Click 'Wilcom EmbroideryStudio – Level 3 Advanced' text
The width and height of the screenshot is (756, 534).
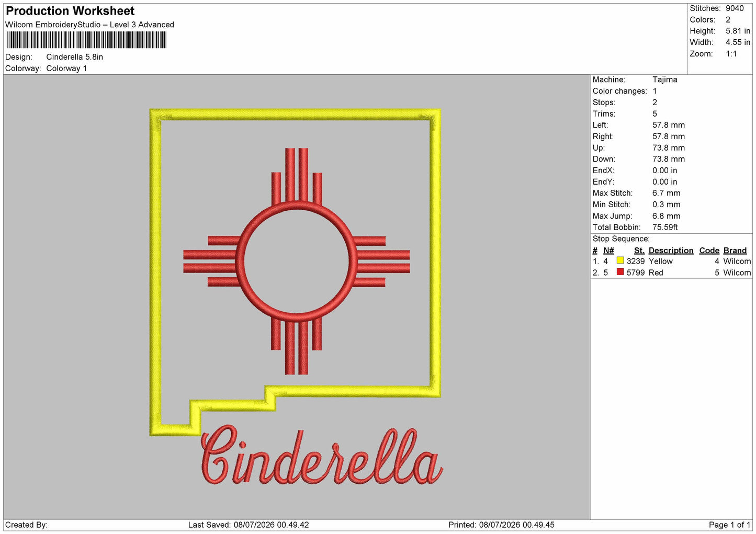coord(89,25)
